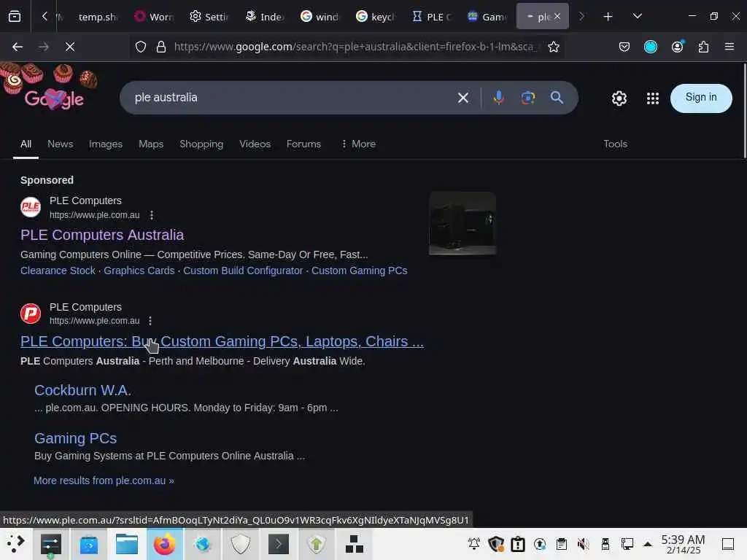Screen dimensions: 747x560
Task: Clear the search box text
Action: click(x=463, y=98)
